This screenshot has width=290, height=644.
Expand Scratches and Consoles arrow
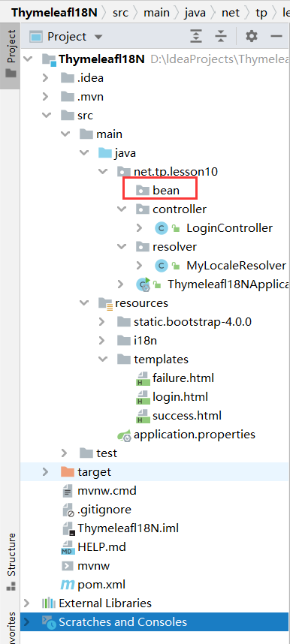(x=27, y=621)
